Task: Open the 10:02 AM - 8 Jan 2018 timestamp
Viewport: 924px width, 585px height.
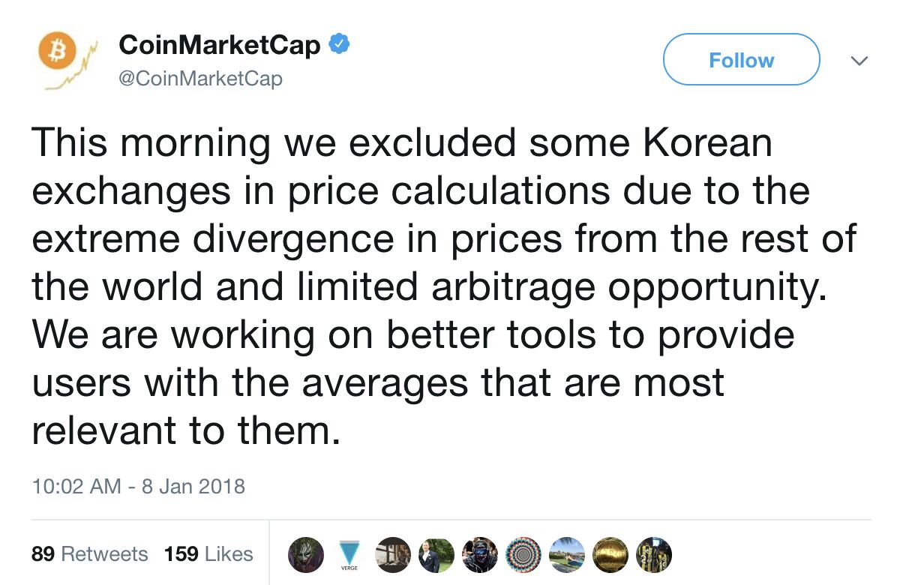Action: (x=139, y=486)
